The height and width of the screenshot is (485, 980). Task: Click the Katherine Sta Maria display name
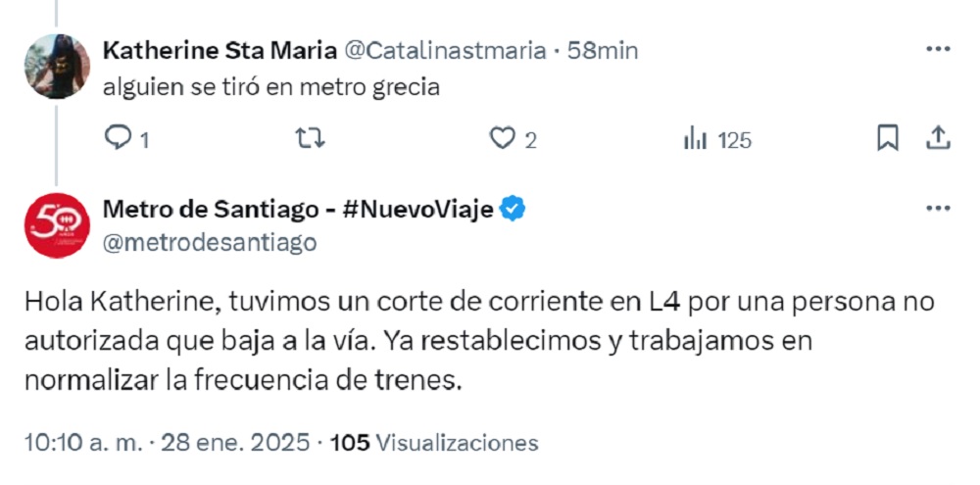pyautogui.click(x=218, y=50)
